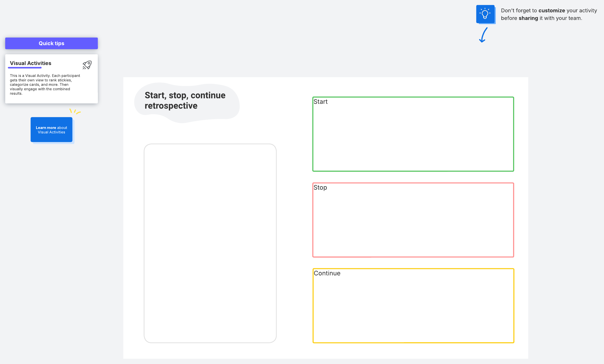The height and width of the screenshot is (364, 604).
Task: Click the Start label in the green box
Action: pyautogui.click(x=320, y=102)
